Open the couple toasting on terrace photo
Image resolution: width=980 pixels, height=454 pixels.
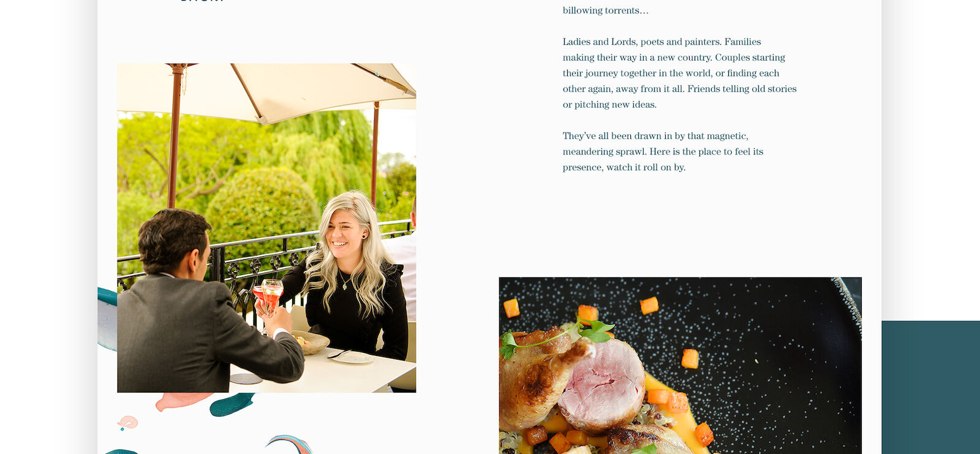pos(266,227)
